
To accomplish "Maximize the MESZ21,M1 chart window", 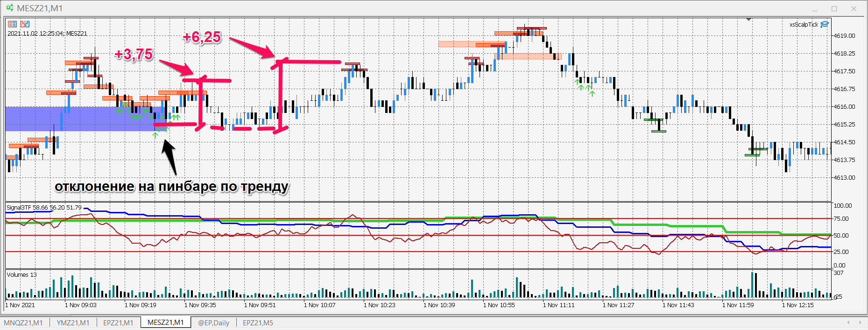I will pos(834,9).
